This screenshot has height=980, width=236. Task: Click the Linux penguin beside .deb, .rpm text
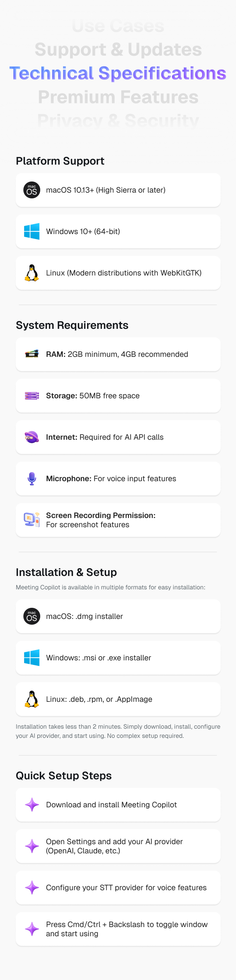[32, 699]
